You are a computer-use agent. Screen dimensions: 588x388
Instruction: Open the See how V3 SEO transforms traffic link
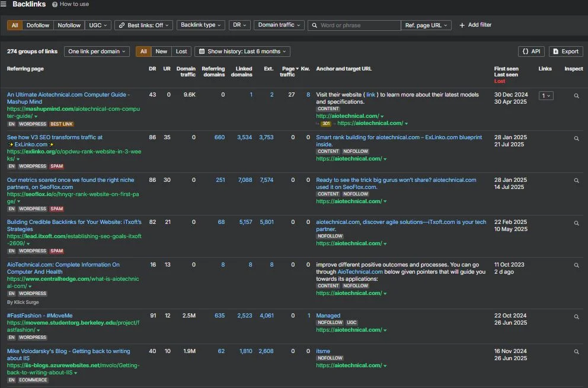point(55,141)
